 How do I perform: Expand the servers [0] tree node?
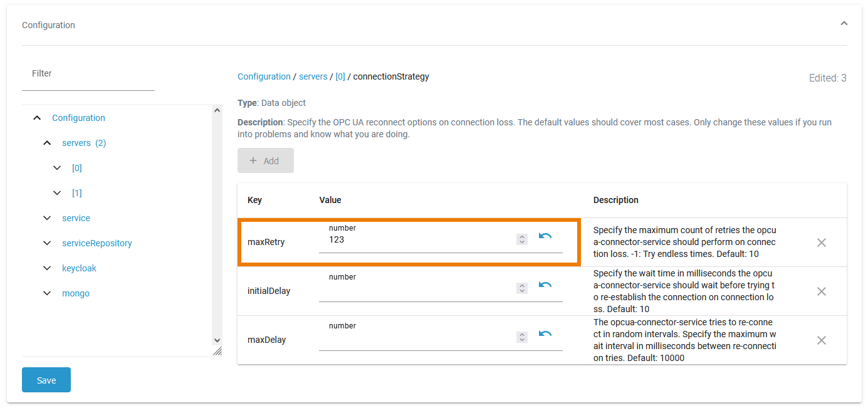point(57,168)
